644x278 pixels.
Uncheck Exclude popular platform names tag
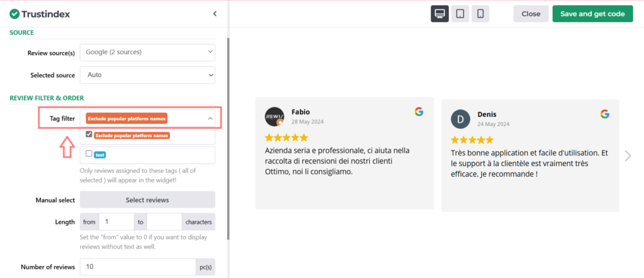89,134
